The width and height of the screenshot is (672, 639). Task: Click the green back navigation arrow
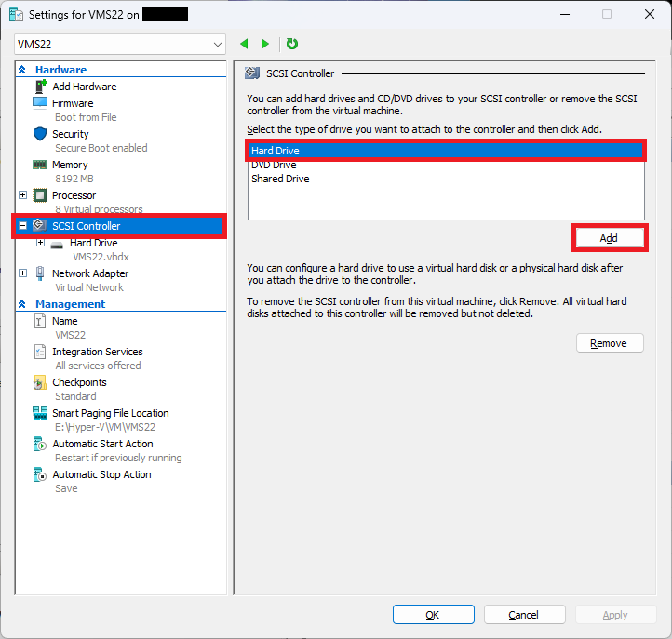pyautogui.click(x=244, y=44)
